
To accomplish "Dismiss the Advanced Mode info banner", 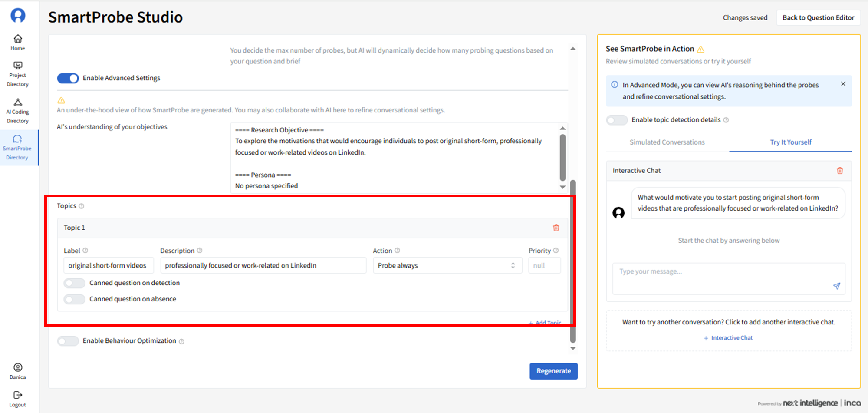I will 843,84.
